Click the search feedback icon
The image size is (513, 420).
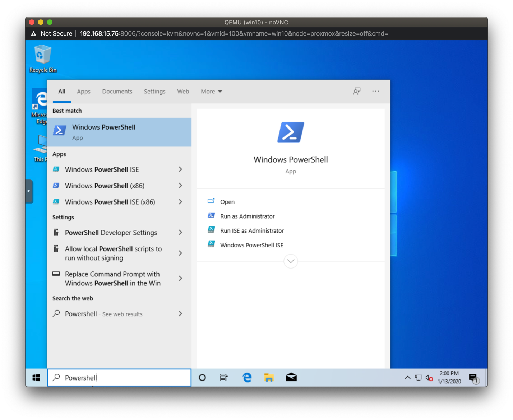[x=357, y=91]
